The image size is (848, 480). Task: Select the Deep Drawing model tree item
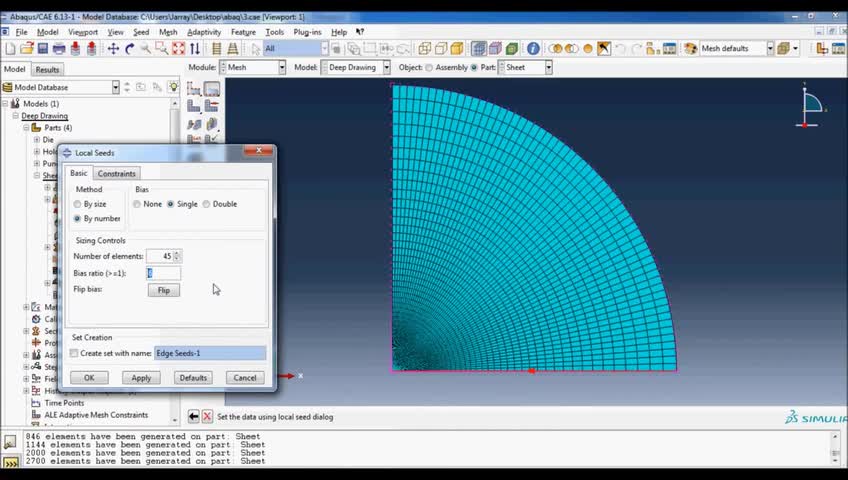tap(44, 116)
